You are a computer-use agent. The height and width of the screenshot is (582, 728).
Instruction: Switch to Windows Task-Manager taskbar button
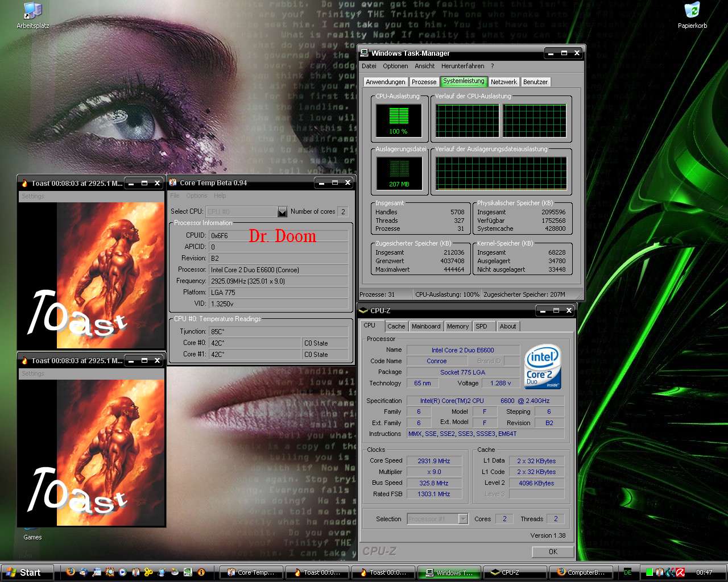coord(449,572)
